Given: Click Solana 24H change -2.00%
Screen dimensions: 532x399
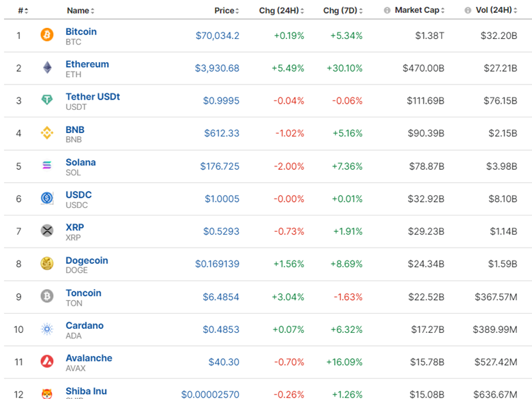Looking at the screenshot, I should click(x=289, y=166).
